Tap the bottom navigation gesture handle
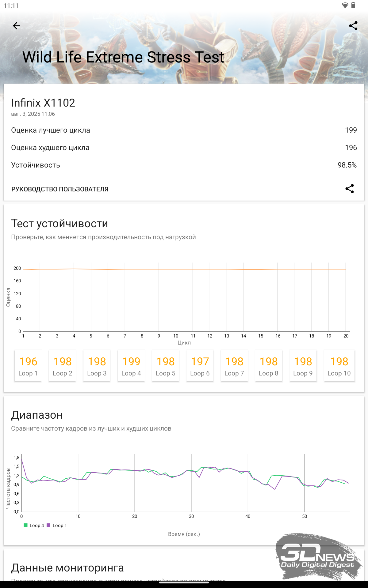This screenshot has height=588, width=368. 184,582
